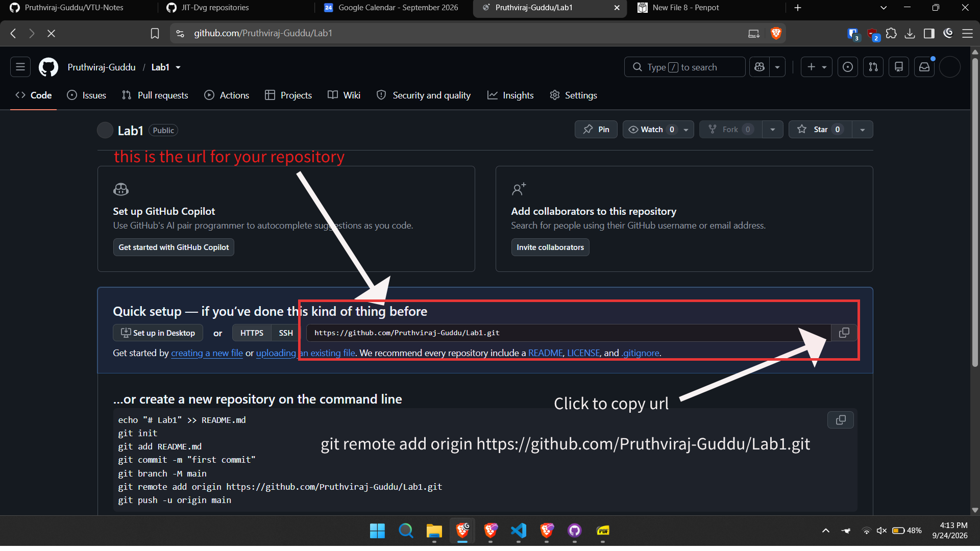Toggle the browser sidebar panel
The width and height of the screenshot is (980, 551).
[929, 33]
